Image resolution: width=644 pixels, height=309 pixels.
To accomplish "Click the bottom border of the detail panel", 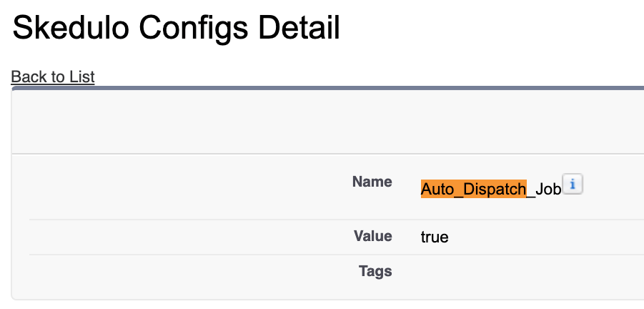I will (x=328, y=300).
